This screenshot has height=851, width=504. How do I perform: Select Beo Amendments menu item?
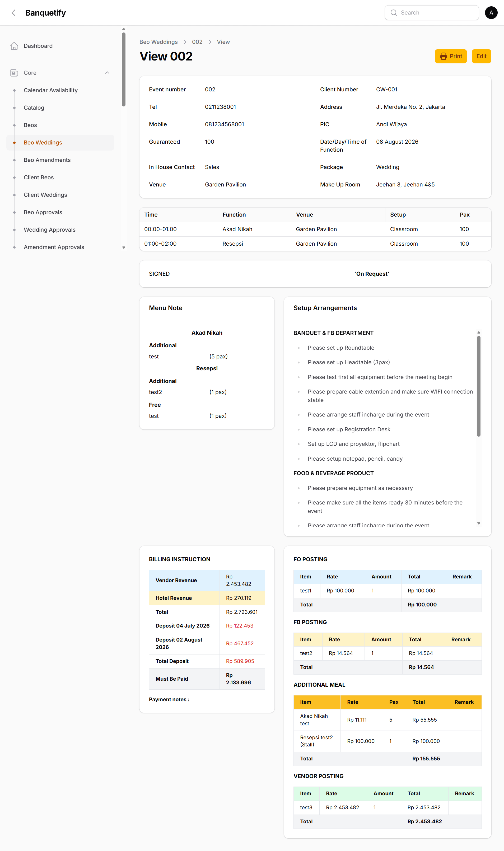click(x=47, y=160)
